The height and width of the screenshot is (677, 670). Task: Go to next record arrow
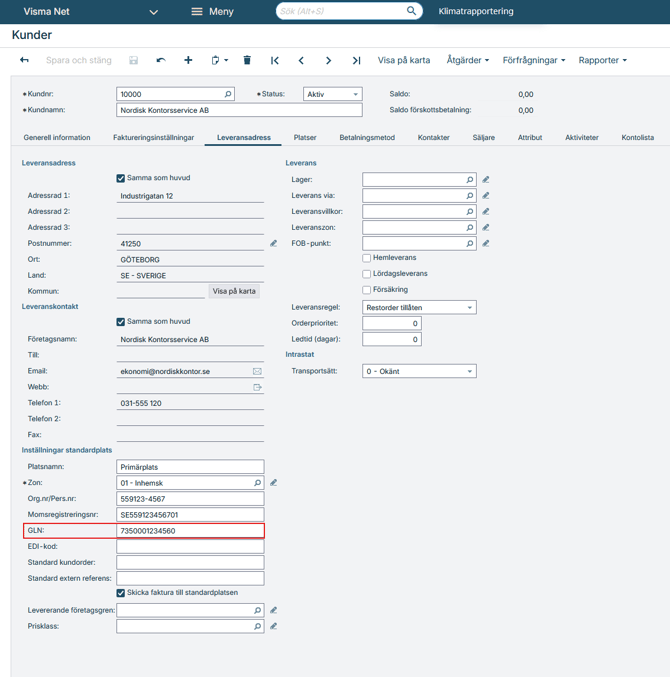(328, 61)
